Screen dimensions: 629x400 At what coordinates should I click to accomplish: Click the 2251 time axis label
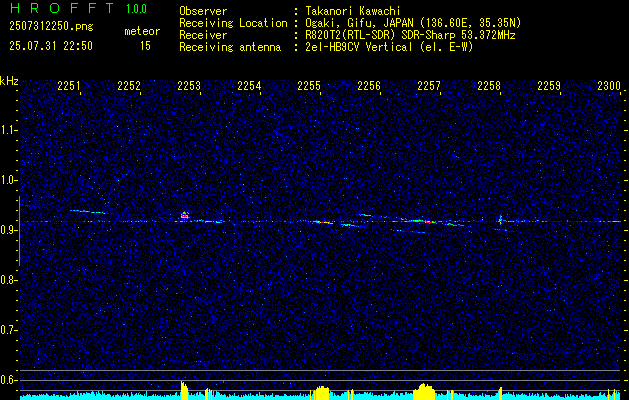click(69, 85)
